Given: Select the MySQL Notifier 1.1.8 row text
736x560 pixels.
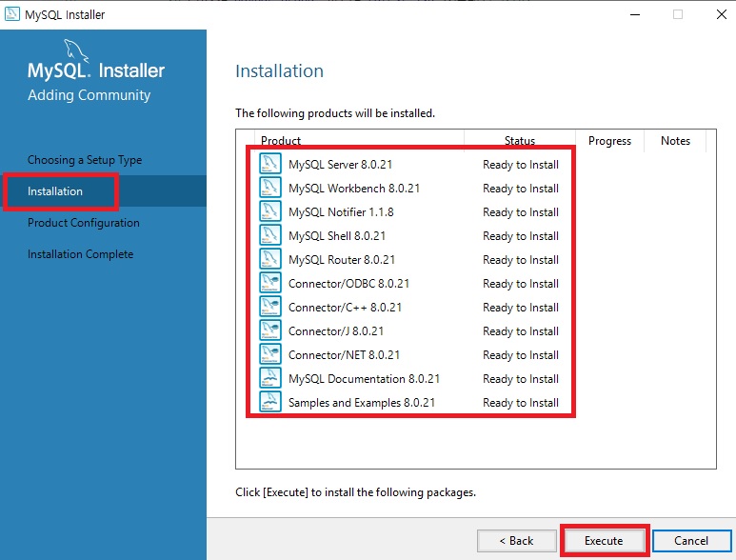Looking at the screenshot, I should [x=341, y=212].
